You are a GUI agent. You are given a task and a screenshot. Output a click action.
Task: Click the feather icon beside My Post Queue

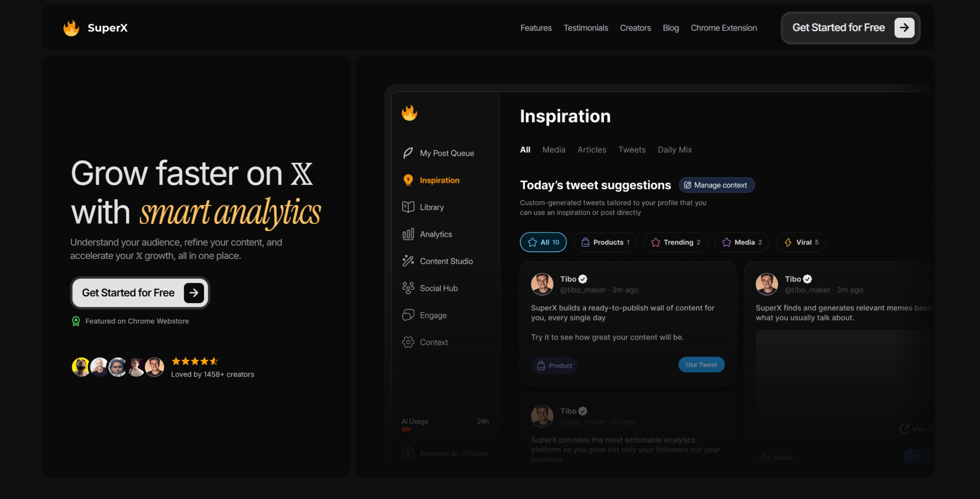[408, 153]
